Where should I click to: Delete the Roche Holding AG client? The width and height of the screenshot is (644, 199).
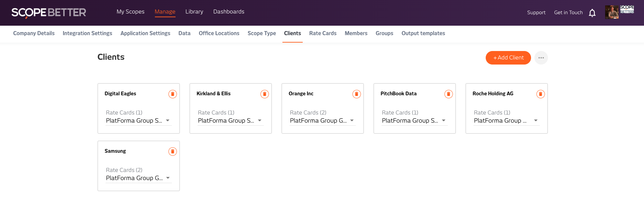coord(540,94)
